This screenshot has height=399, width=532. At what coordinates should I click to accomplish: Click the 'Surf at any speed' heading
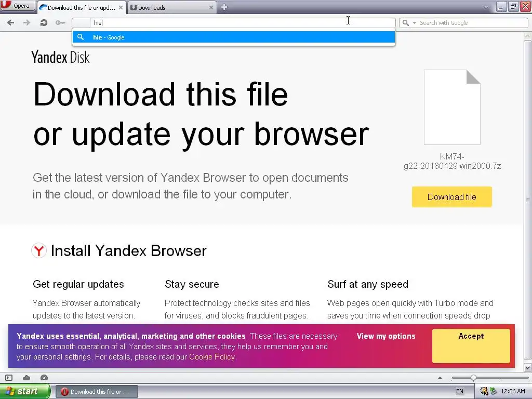368,284
